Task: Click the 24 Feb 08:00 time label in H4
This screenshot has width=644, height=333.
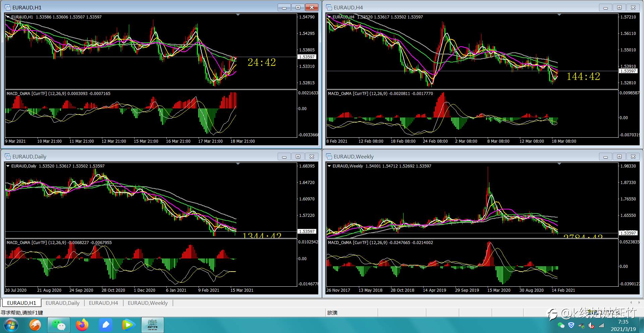Action: click(x=435, y=141)
